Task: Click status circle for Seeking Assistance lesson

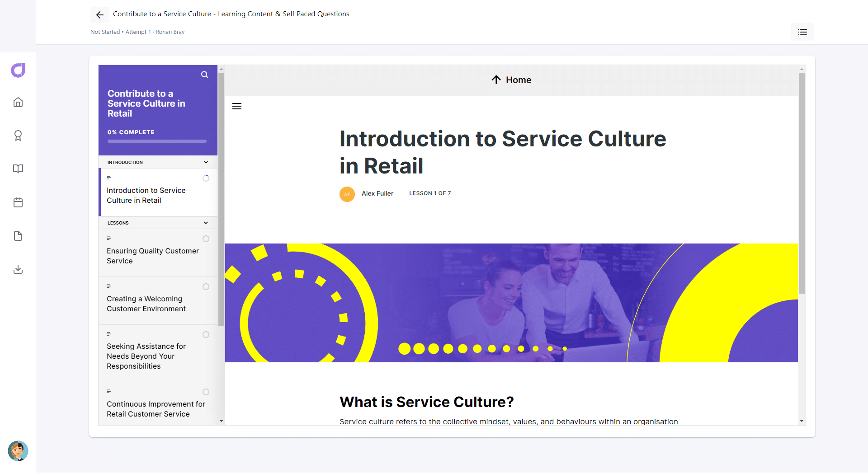Action: [x=206, y=335]
